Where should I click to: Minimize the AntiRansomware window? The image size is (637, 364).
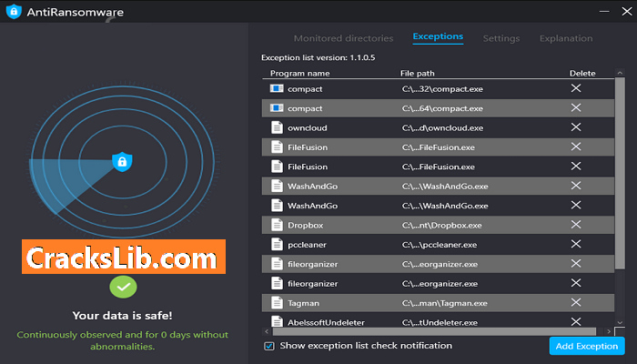click(604, 11)
